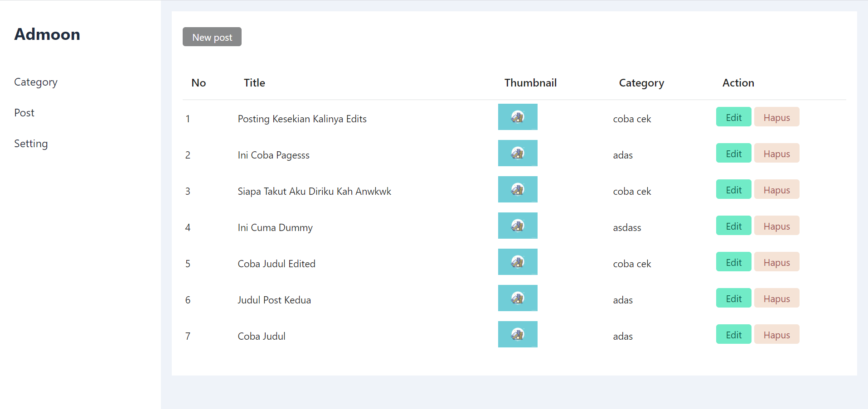This screenshot has width=868, height=409.
Task: Edit the Posting Kesekian Kalinya Edits post
Action: coord(733,117)
